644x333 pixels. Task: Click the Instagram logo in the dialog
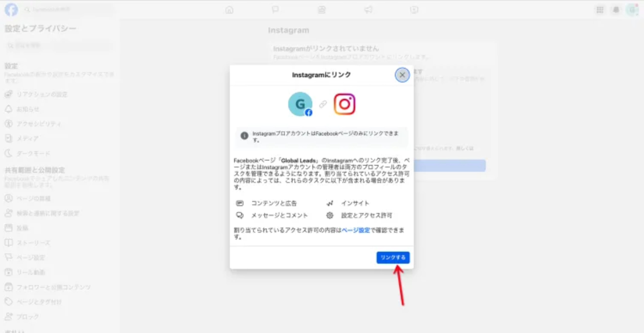tap(344, 104)
